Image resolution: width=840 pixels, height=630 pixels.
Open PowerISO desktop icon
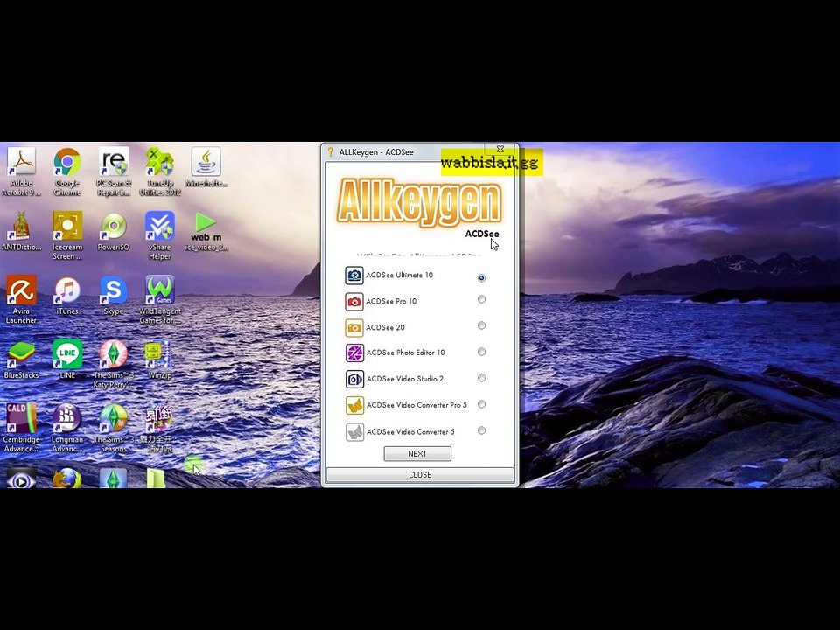[114, 231]
